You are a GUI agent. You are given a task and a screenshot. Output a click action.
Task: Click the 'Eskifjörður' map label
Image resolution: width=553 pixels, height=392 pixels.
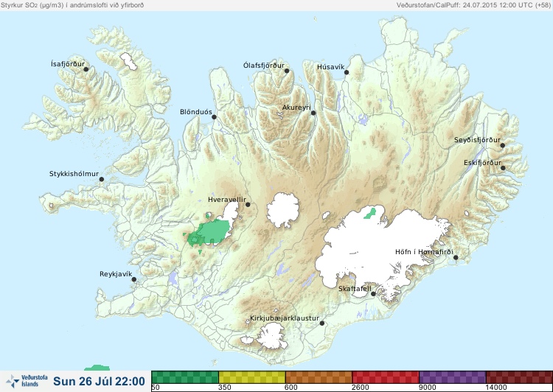[482, 163]
